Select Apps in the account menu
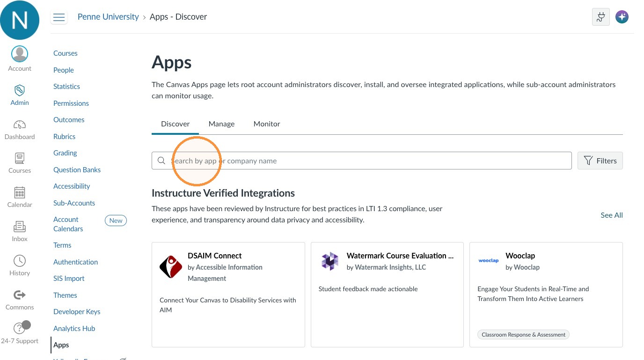The image size is (644, 360). (61, 345)
